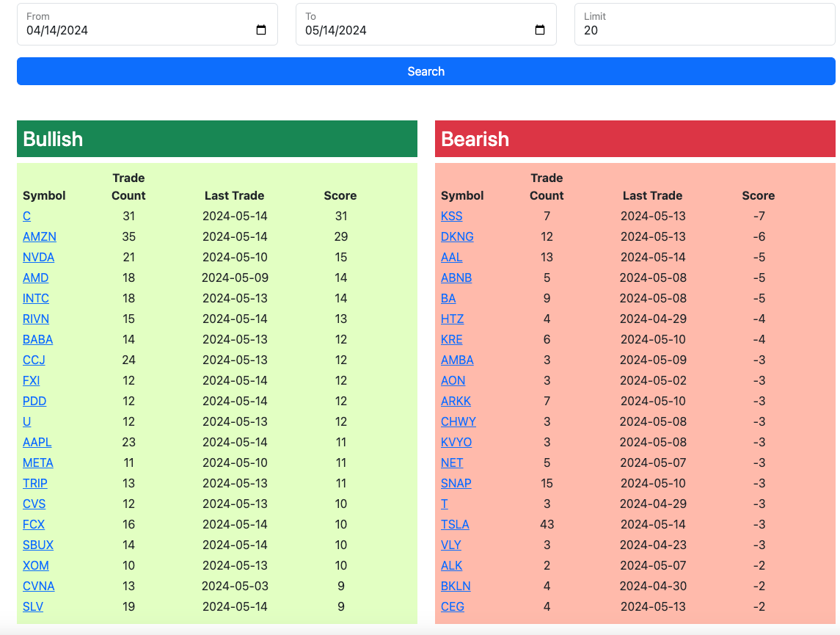Open the AAL symbol link

coord(452,257)
